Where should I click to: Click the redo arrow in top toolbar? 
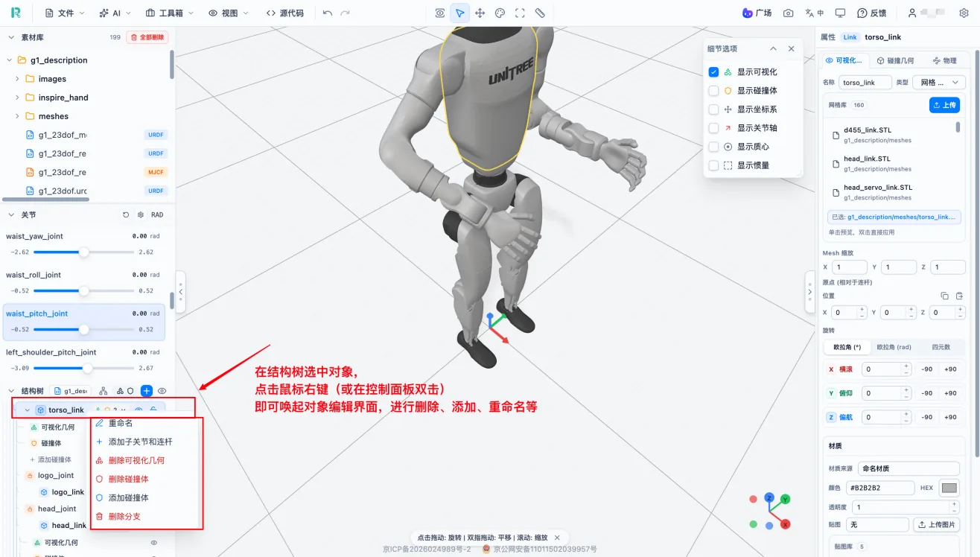(346, 13)
